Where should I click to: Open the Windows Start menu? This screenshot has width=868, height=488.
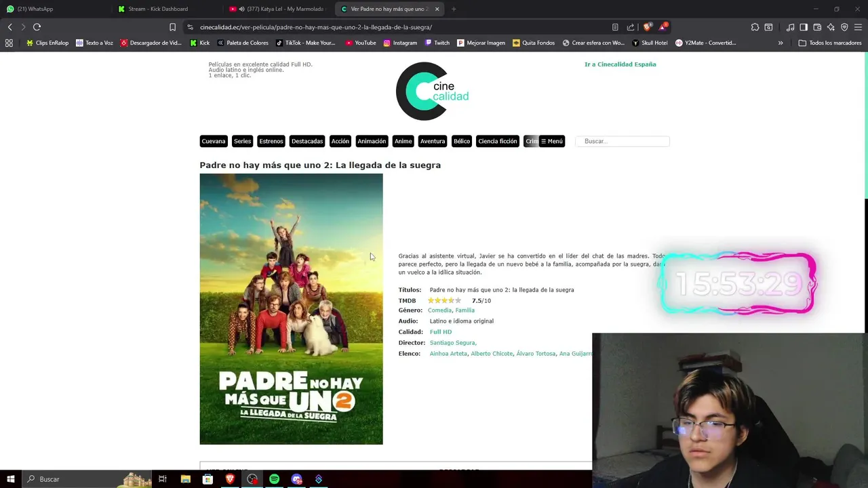11,479
